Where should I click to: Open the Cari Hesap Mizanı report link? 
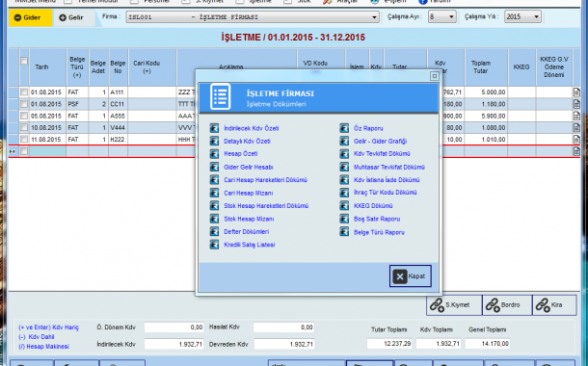(249, 193)
